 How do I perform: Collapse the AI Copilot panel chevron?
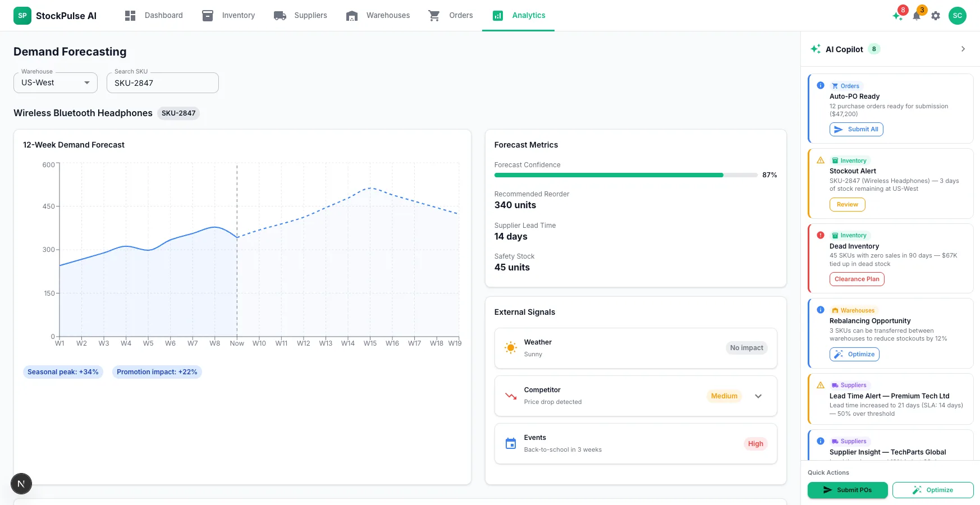(963, 49)
